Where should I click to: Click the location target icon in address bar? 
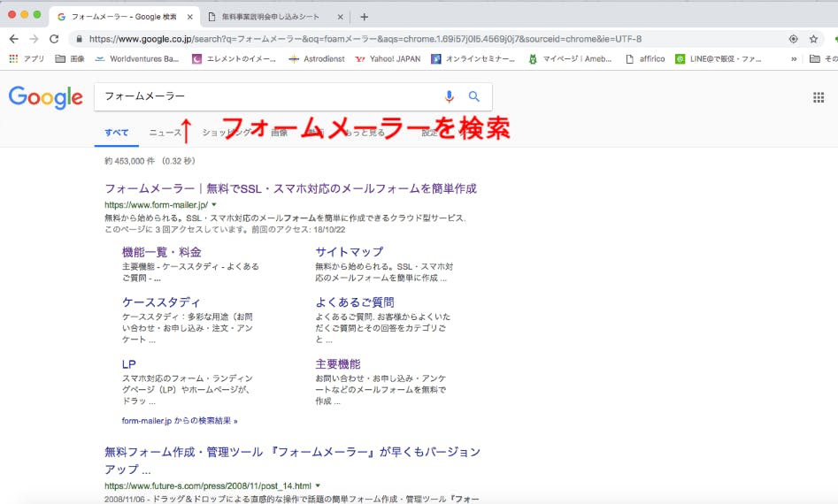point(794,39)
